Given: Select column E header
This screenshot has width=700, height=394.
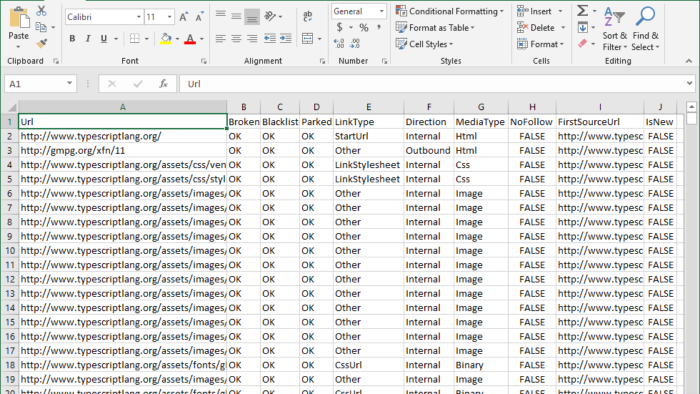Looking at the screenshot, I should 368,107.
